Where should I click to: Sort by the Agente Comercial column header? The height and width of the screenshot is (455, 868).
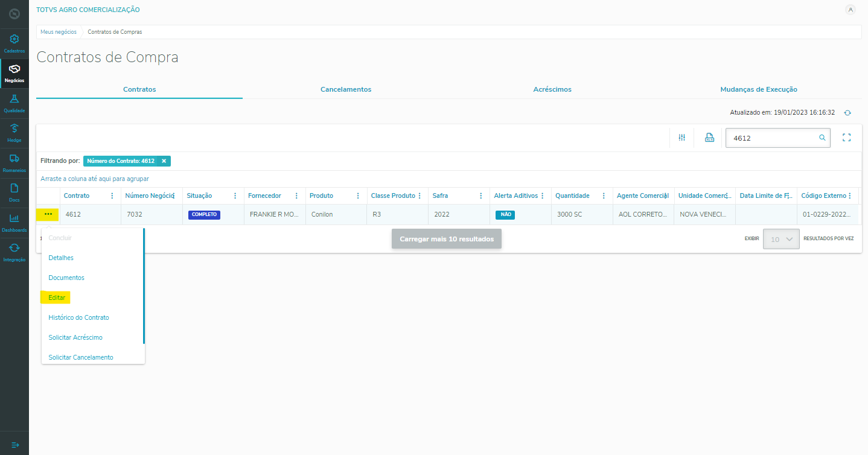coord(642,196)
